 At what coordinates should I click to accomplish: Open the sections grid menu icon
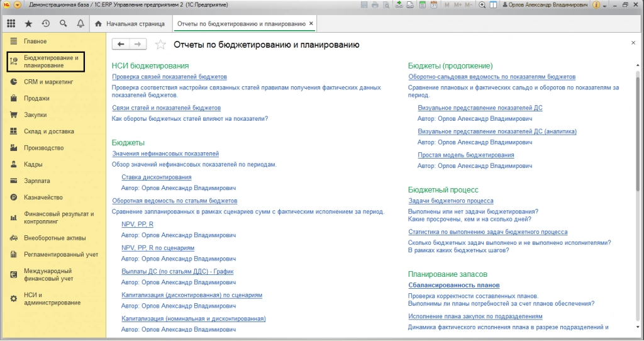(x=11, y=24)
